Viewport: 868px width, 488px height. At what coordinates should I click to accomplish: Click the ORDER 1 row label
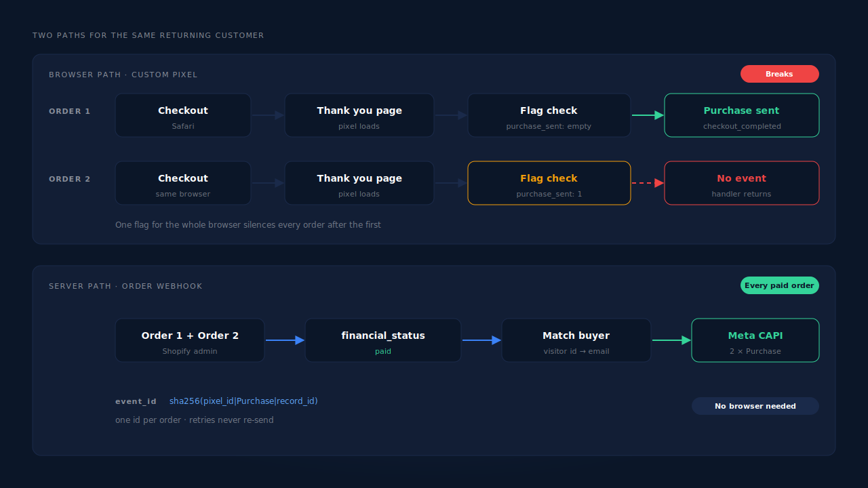(x=69, y=111)
